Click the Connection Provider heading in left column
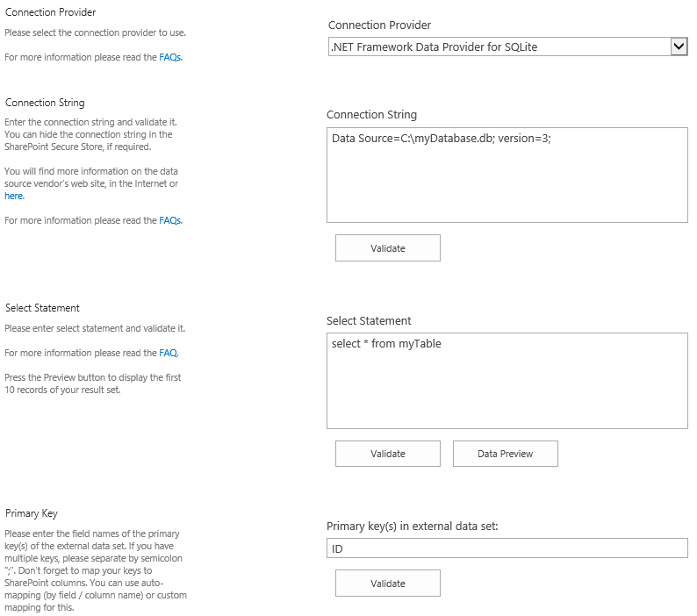This screenshot has width=697, height=616. click(51, 12)
